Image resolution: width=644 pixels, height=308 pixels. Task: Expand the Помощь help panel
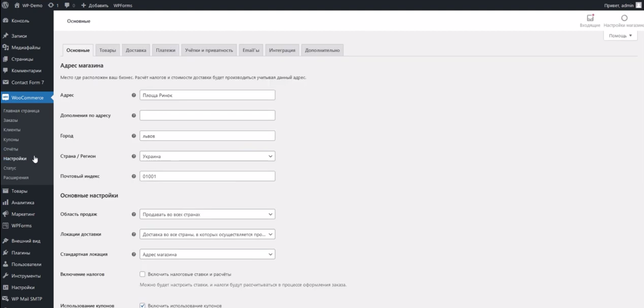click(620, 36)
